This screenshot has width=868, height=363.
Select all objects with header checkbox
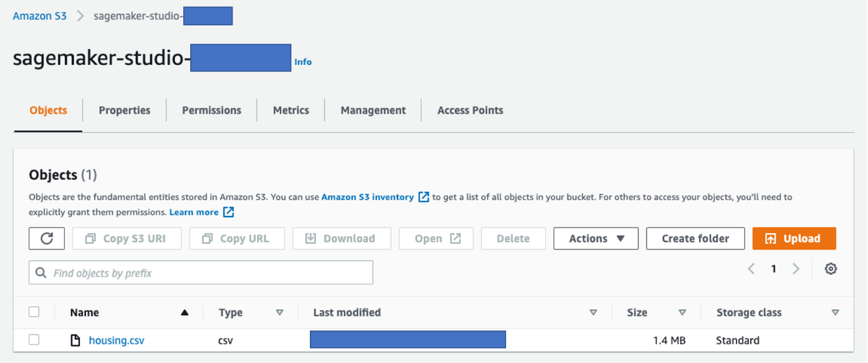pyautogui.click(x=34, y=312)
